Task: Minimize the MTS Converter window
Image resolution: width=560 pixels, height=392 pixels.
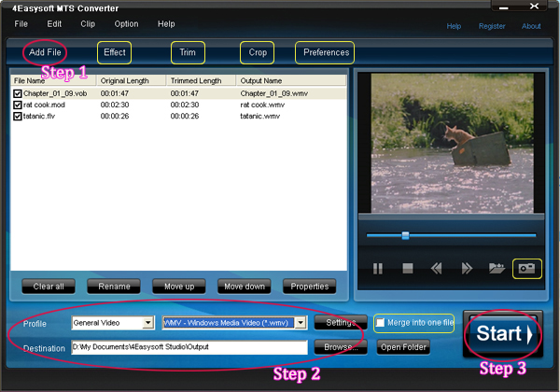Action: point(504,7)
